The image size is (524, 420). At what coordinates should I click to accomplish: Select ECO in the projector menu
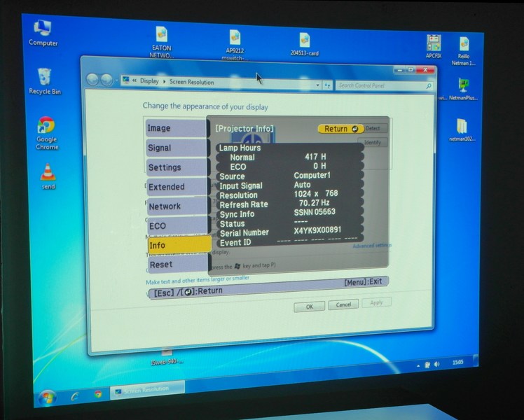click(177, 225)
